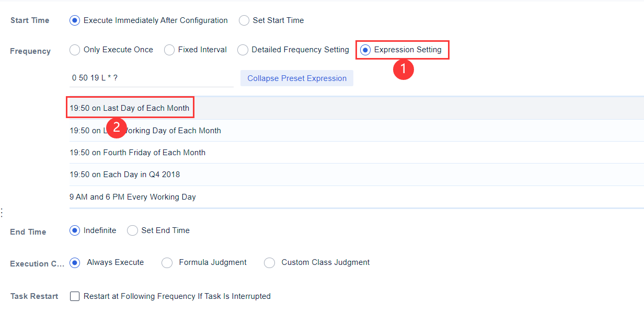Click the cron expression input field
Screen dimensions: 644x325
tap(151, 77)
